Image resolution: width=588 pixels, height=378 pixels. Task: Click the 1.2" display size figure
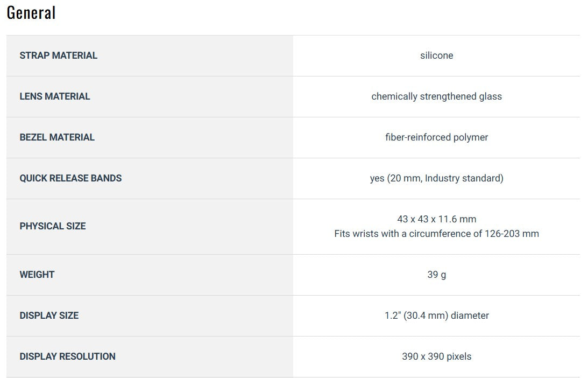click(x=392, y=316)
